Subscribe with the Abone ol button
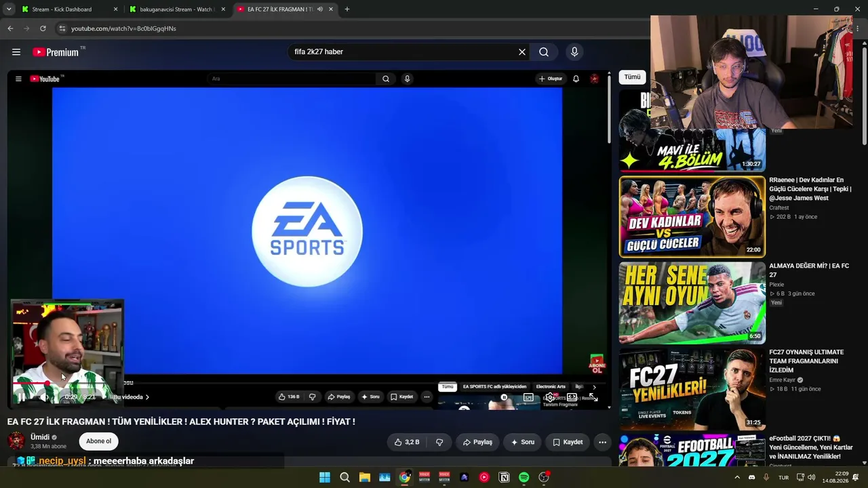The width and height of the screenshot is (868, 488). (x=98, y=441)
